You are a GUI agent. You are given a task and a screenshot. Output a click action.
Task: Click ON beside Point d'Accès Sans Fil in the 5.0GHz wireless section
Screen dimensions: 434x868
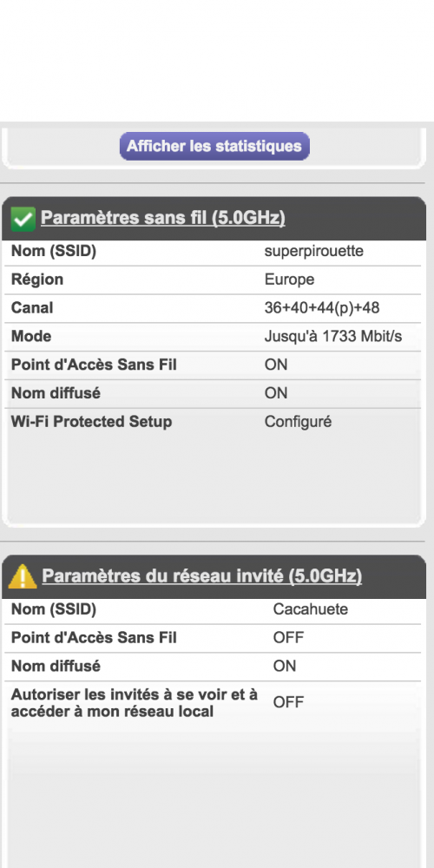276,365
